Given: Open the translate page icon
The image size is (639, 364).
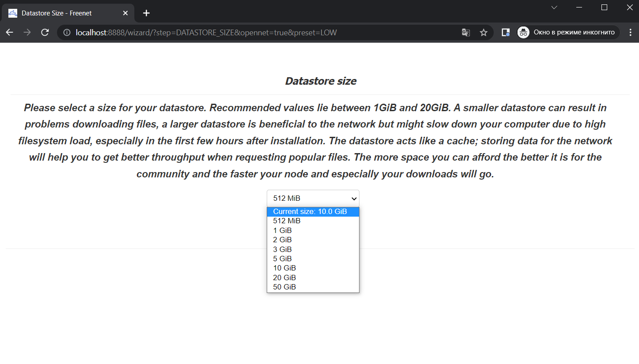Looking at the screenshot, I should [466, 33].
